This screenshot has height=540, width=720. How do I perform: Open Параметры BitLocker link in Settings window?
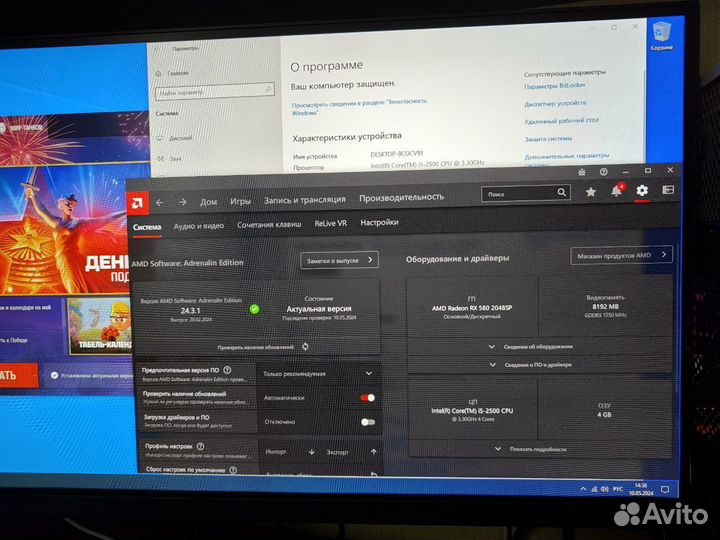tap(555, 86)
